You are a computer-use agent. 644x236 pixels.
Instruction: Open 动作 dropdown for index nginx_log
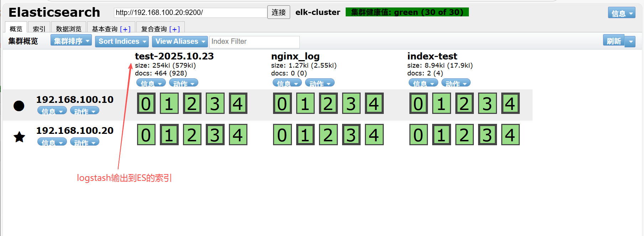pos(320,83)
